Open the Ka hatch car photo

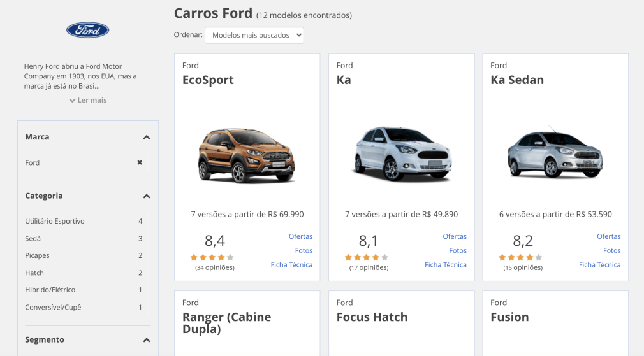(x=401, y=153)
